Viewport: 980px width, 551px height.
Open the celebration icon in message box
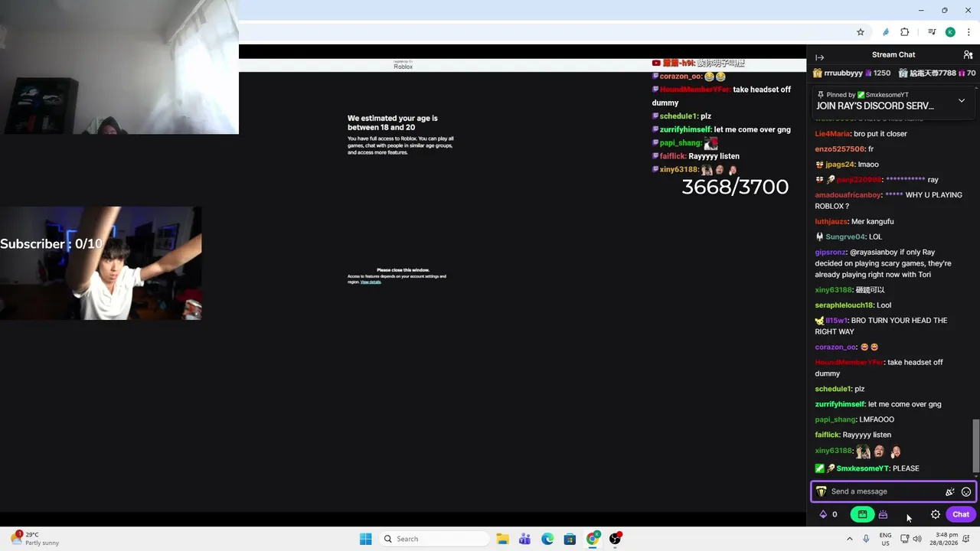(x=950, y=492)
